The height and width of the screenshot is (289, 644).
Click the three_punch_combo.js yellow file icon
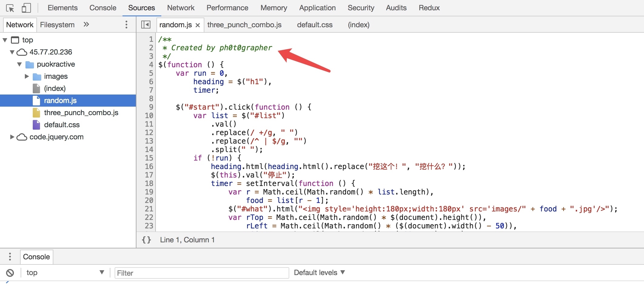point(36,113)
